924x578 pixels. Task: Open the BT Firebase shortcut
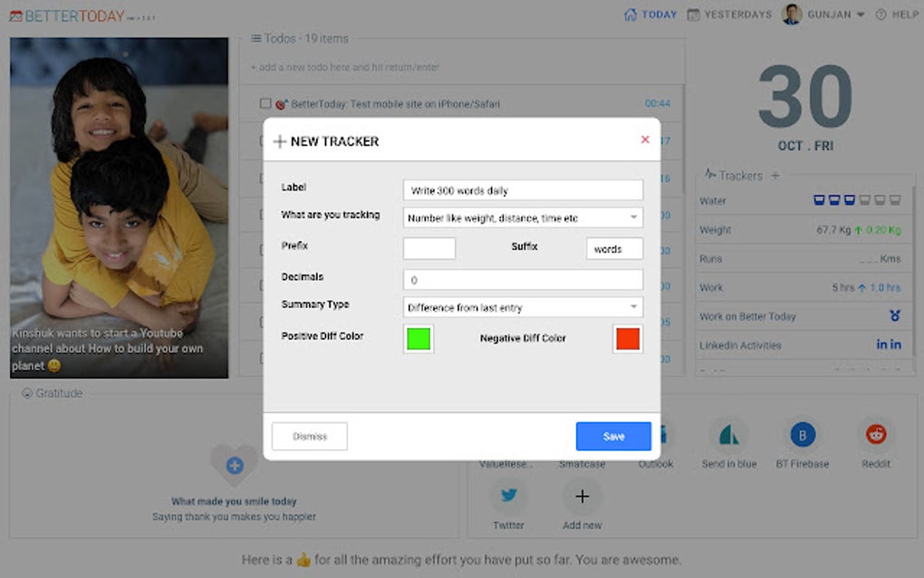(802, 443)
